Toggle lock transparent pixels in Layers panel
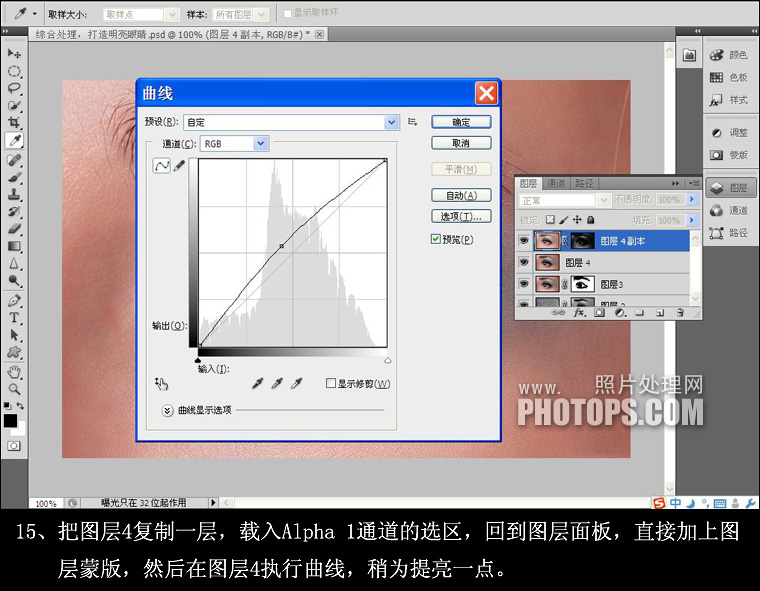Screen dimensions: 760x591 pos(550,220)
